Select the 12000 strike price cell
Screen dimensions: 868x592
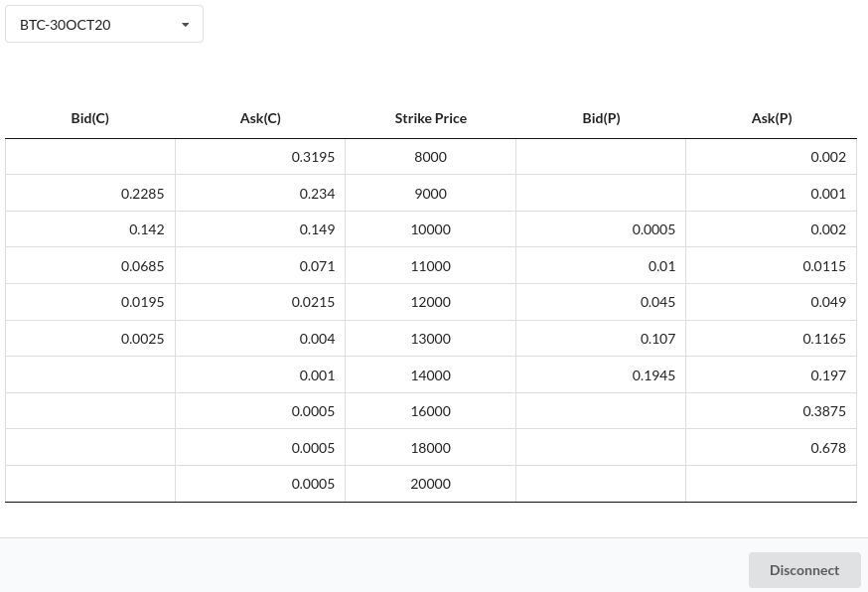pos(430,301)
